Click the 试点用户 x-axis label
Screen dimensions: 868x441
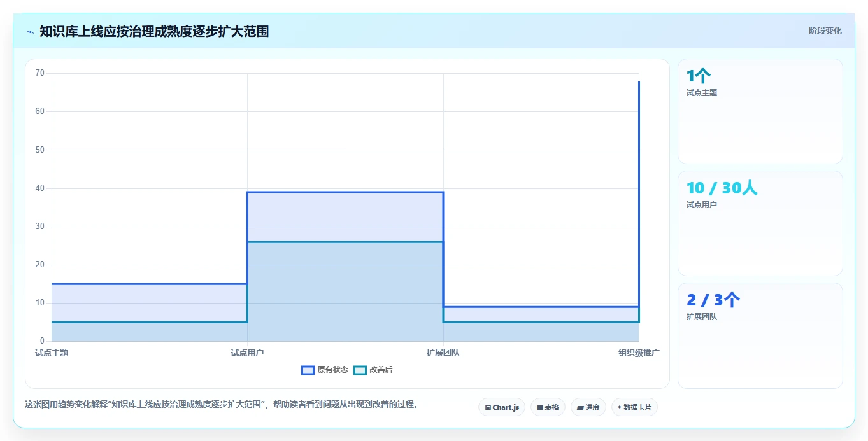point(247,353)
